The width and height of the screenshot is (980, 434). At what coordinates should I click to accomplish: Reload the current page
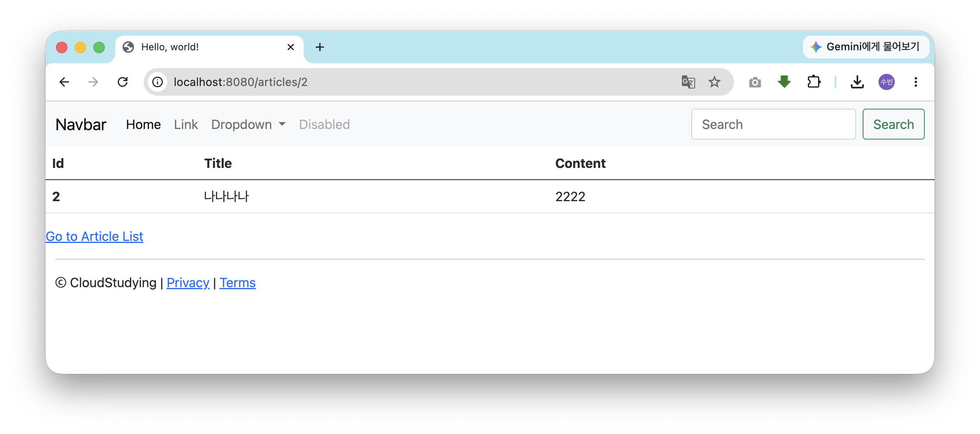pyautogui.click(x=123, y=82)
